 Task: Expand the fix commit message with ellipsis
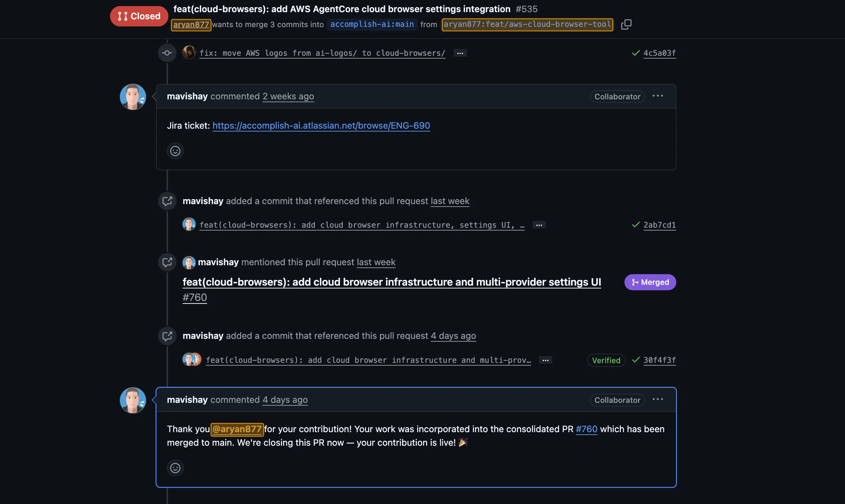[x=460, y=53]
